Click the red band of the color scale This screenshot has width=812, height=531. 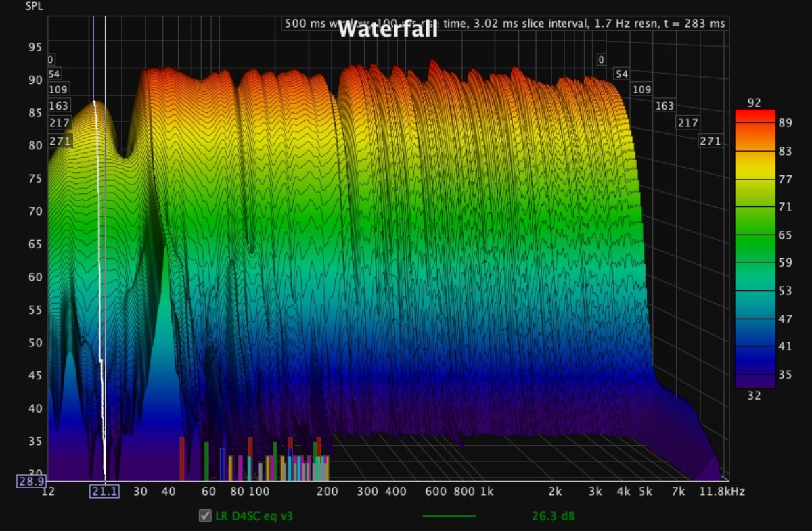pos(754,116)
